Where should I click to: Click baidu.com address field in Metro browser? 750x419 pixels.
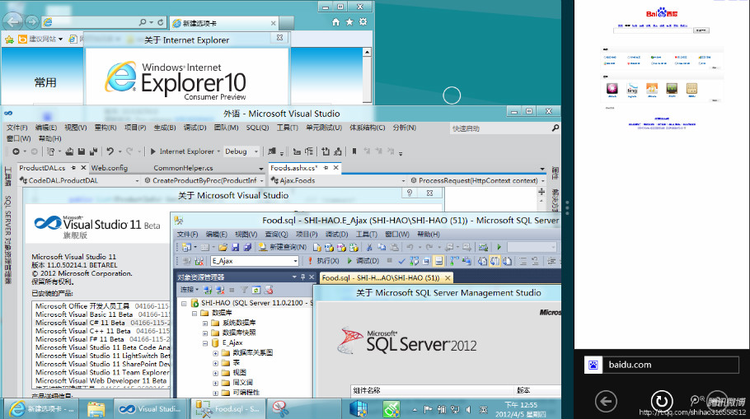[x=671, y=365]
